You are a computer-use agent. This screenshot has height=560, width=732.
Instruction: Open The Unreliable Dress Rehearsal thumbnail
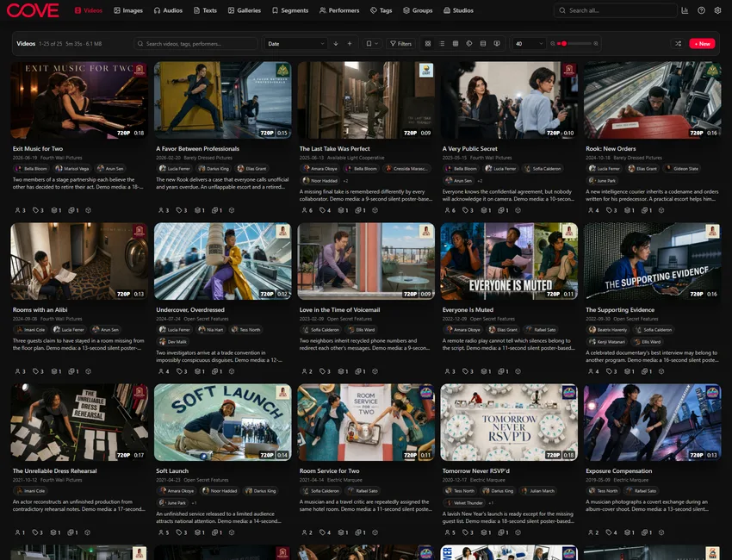79,422
